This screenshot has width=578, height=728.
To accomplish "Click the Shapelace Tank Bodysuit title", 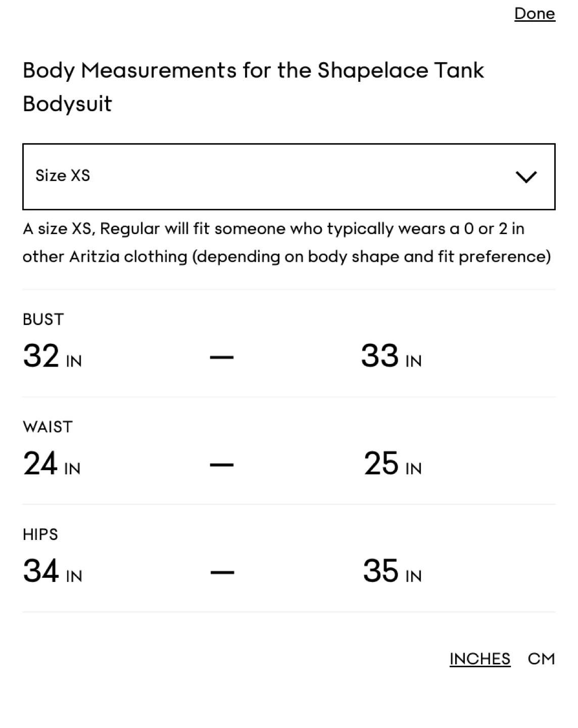I will [x=253, y=86].
